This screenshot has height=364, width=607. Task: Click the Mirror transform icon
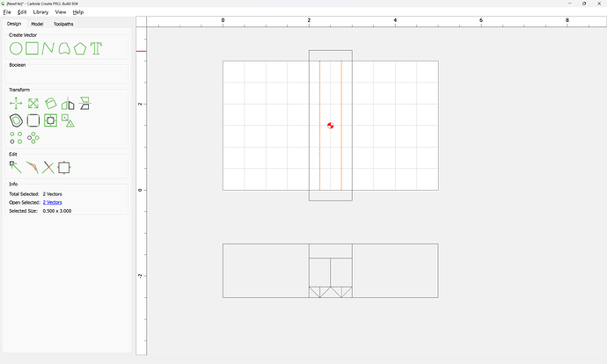point(68,104)
